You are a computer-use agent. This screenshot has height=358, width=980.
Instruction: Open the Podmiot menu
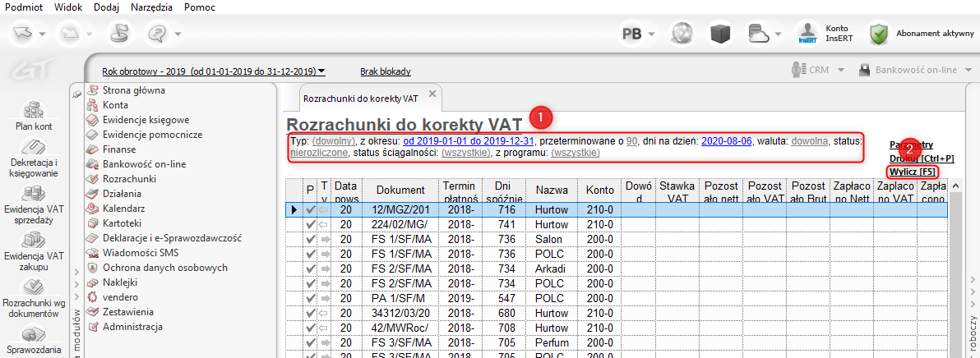[x=24, y=8]
